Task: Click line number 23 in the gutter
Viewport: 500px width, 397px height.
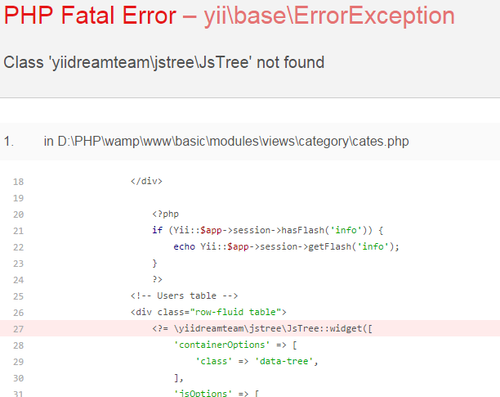Action: [x=18, y=264]
